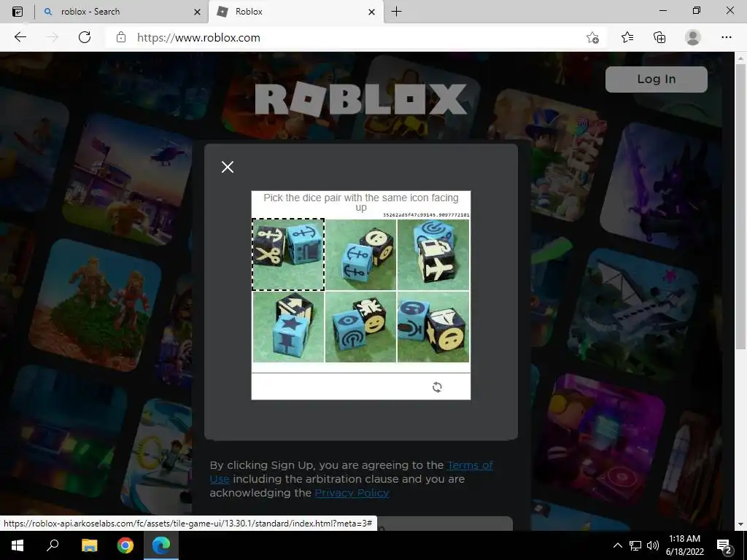The width and height of the screenshot is (747, 560).
Task: Open Windows taskbar search
Action: (x=53, y=545)
